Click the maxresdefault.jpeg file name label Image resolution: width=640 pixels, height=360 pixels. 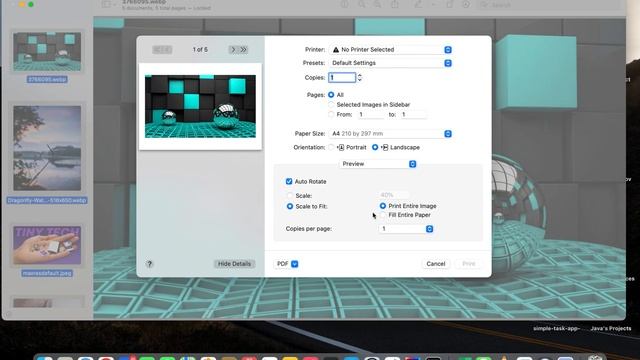tap(47, 273)
